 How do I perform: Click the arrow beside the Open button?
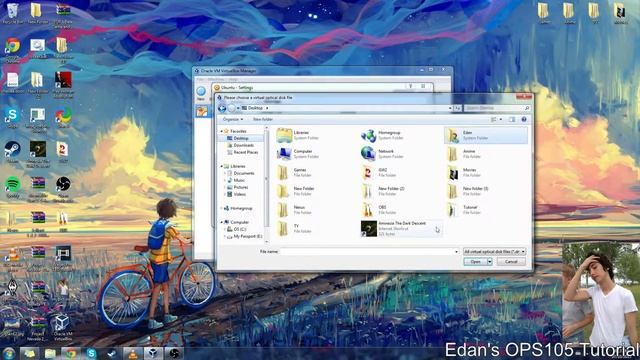tap(490, 262)
